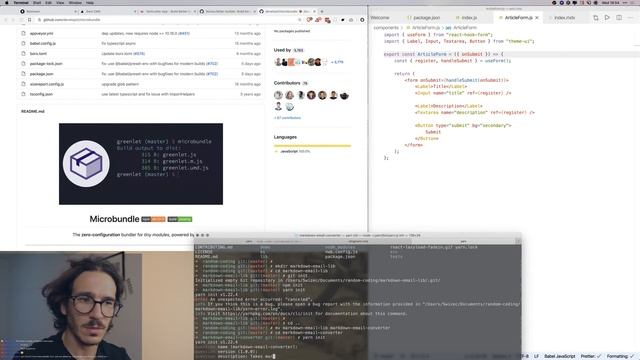
Task: Open the Contributors section heading
Action: pyautogui.click(x=287, y=83)
